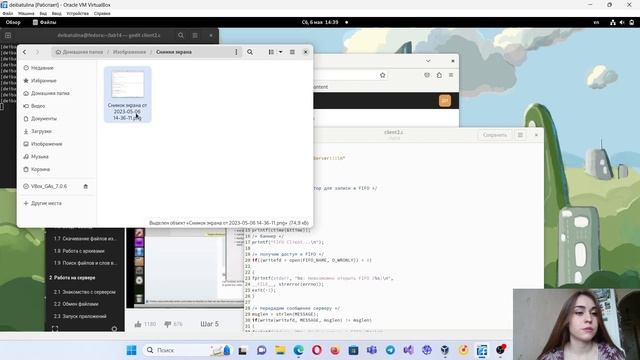The image size is (640, 360).
Task: Click 'Сохранить' in gedit
Action: pyautogui.click(x=495, y=135)
